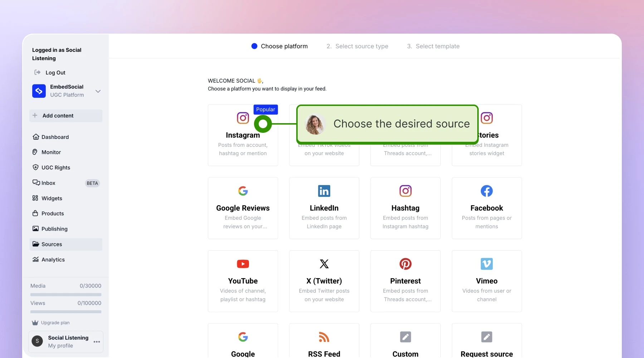Click the Views usage progress bar
This screenshot has height=358, width=644.
point(66,312)
